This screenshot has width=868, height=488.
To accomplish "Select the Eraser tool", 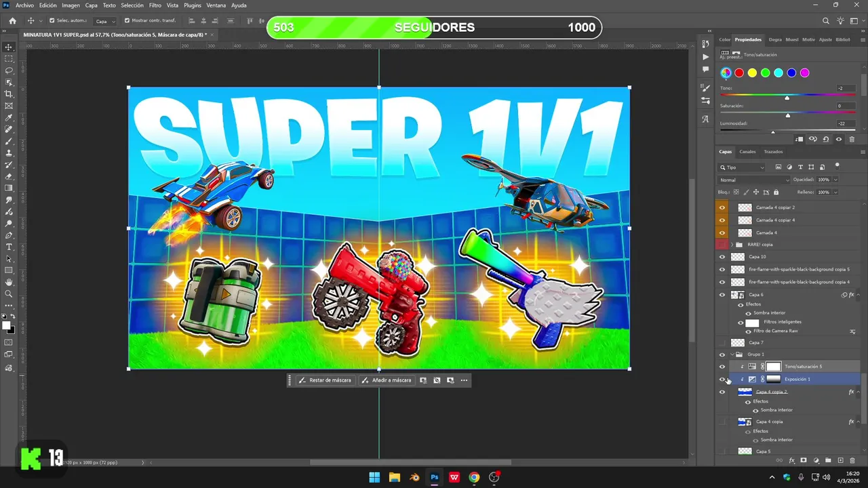I will pyautogui.click(x=9, y=176).
